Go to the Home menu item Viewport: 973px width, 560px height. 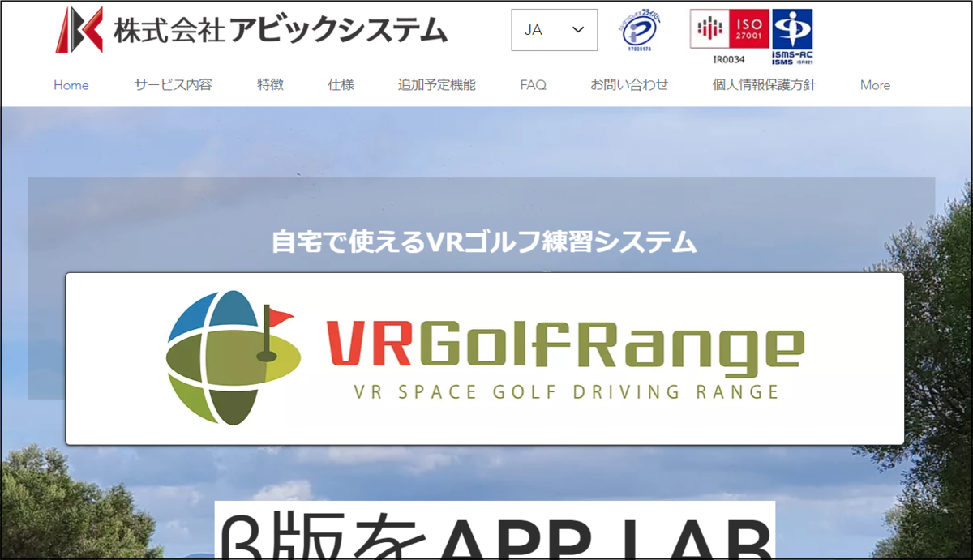pyautogui.click(x=71, y=85)
